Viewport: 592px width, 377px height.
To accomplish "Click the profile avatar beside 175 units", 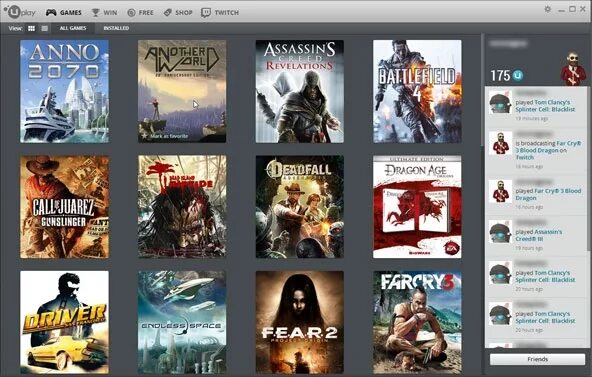I will pyautogui.click(x=573, y=69).
